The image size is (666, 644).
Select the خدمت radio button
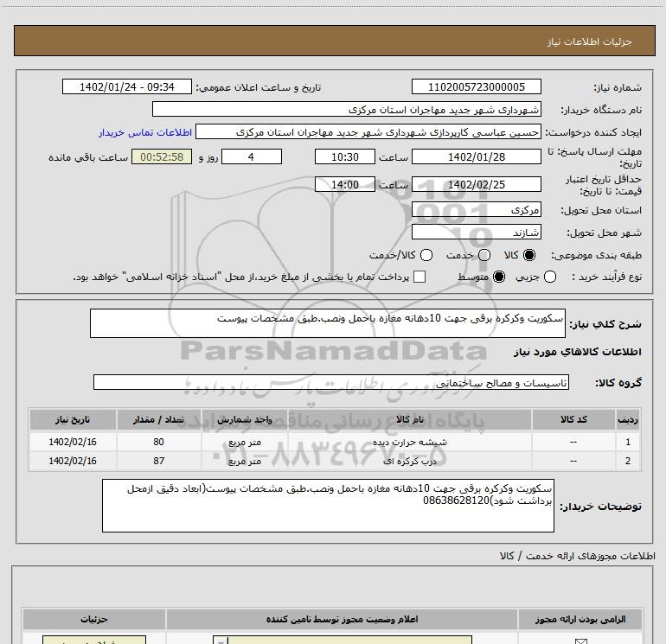coord(484,255)
